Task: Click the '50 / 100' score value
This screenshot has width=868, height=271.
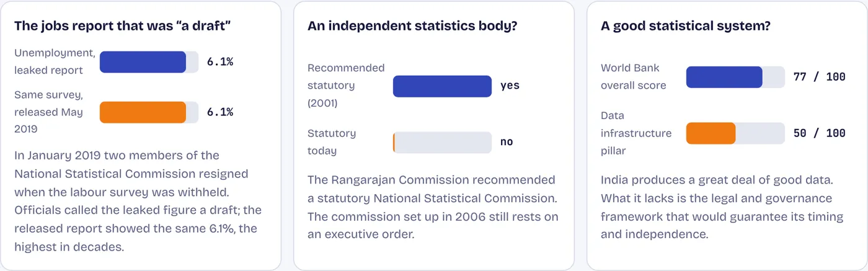Action: 820,133
